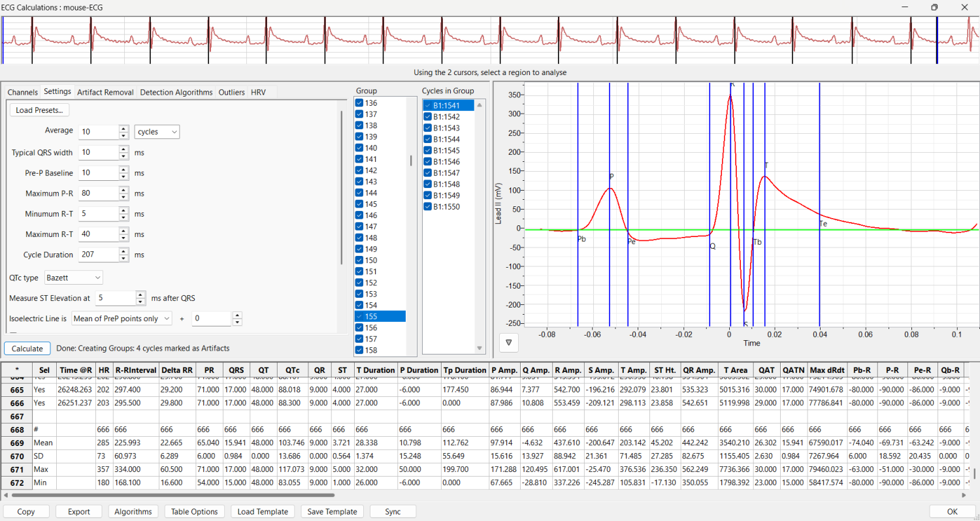Open the QTc type dropdown showing Bazett

click(73, 277)
